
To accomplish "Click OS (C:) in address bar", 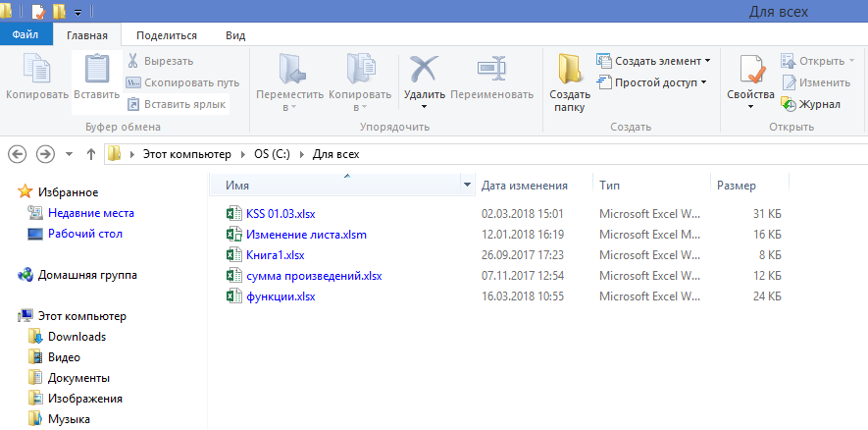I will (272, 154).
